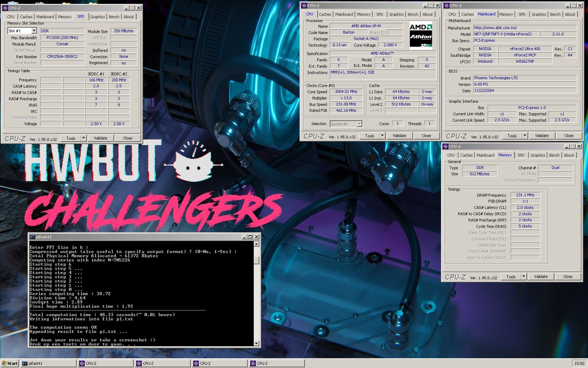Select Winbond LPCIO field
588x368 pixels.
(485, 61)
